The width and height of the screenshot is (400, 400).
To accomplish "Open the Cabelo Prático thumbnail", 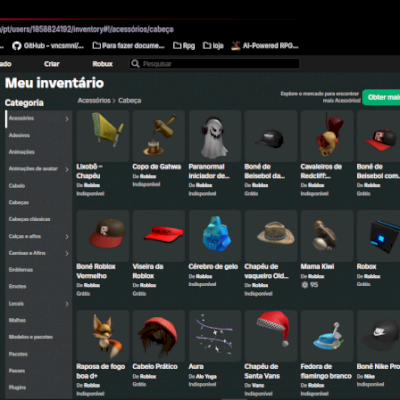I will click(x=159, y=336).
